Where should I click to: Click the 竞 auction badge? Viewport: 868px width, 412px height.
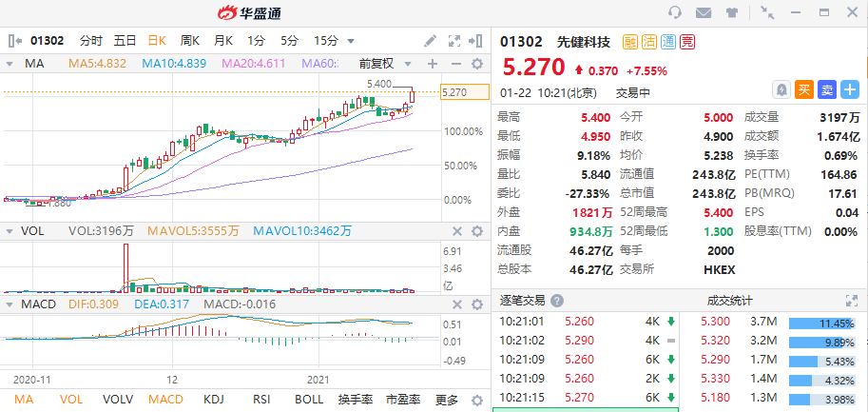(x=687, y=42)
